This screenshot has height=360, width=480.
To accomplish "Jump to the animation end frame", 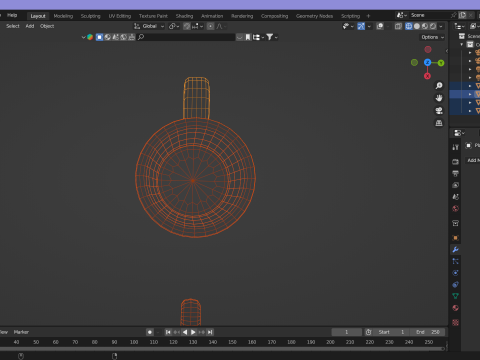I will [x=210, y=332].
